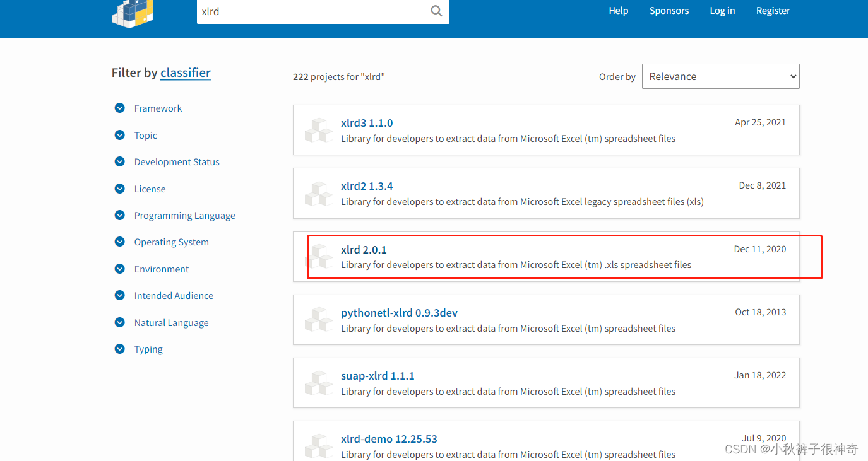This screenshot has width=868, height=461.
Task: Open the xlrd3 1.1.0 project
Action: pos(367,123)
